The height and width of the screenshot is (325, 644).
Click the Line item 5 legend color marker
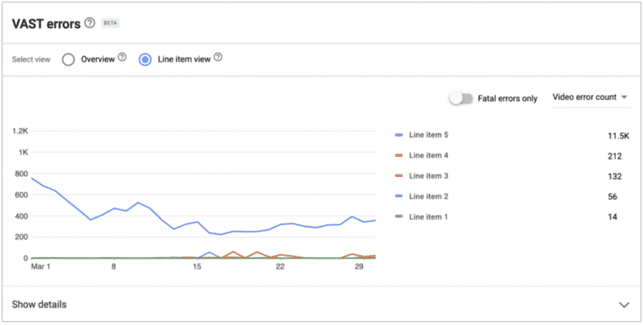tap(400, 136)
